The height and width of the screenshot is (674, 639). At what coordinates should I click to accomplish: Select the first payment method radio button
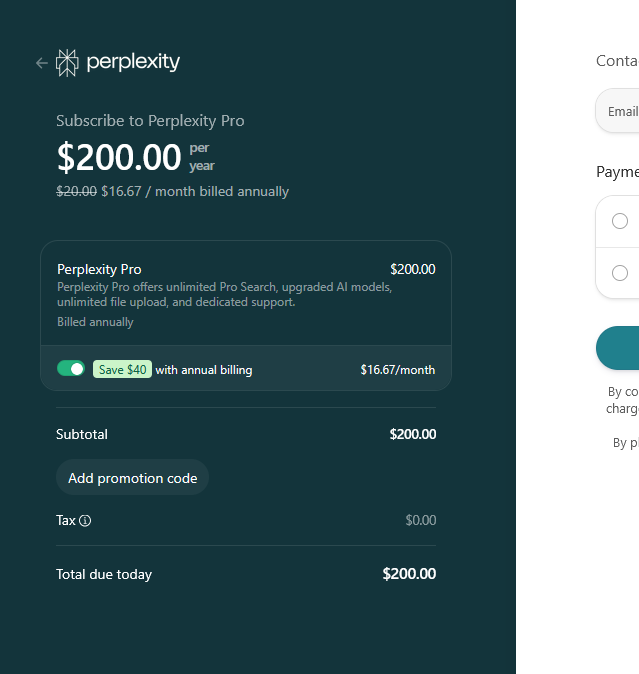click(620, 221)
